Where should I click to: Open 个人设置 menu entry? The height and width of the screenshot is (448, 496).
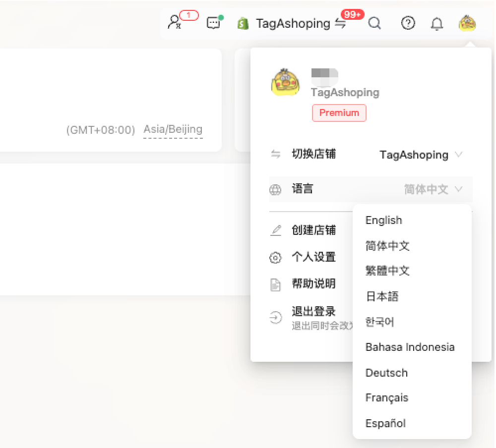[x=313, y=257]
